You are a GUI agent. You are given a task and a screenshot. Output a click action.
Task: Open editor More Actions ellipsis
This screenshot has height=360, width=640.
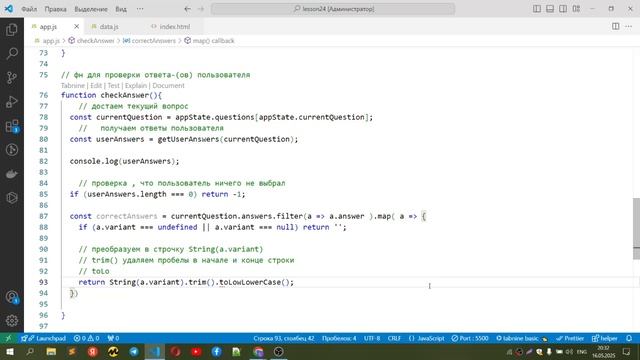629,26
